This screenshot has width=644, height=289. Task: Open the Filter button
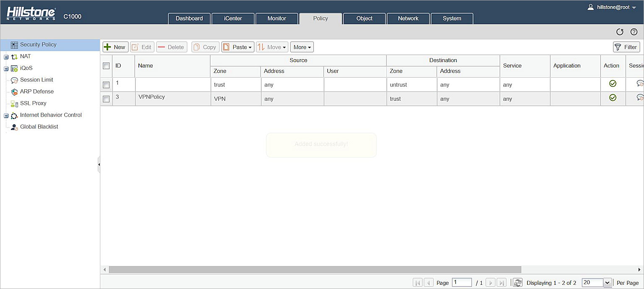626,47
